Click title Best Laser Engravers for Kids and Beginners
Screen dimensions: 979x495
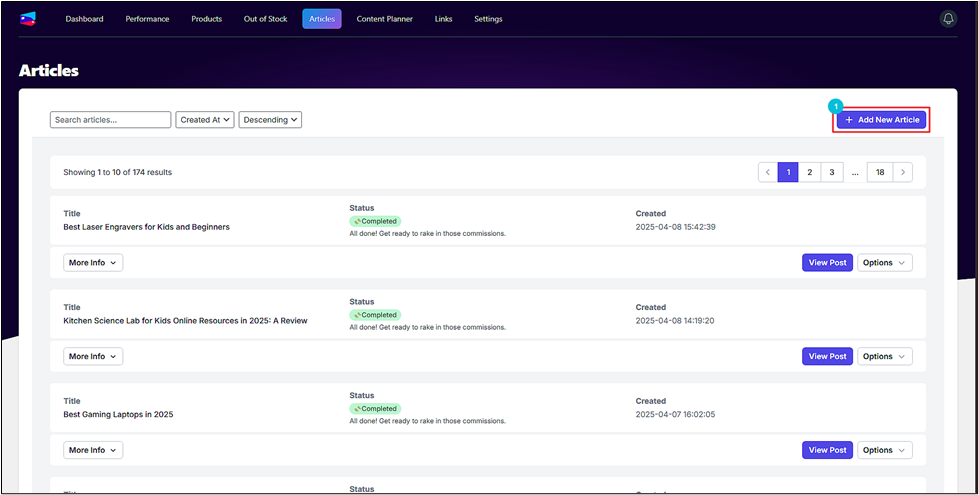(x=147, y=227)
